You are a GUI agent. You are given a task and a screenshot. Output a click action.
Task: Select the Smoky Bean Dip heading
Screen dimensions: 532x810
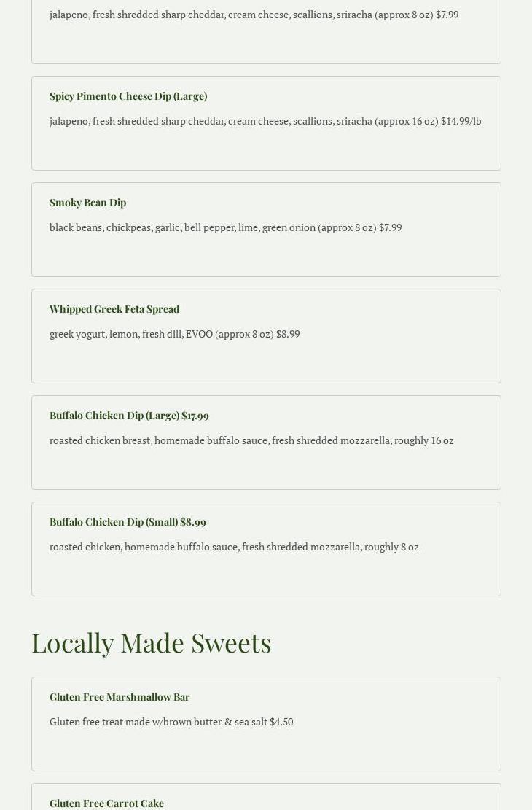87,203
